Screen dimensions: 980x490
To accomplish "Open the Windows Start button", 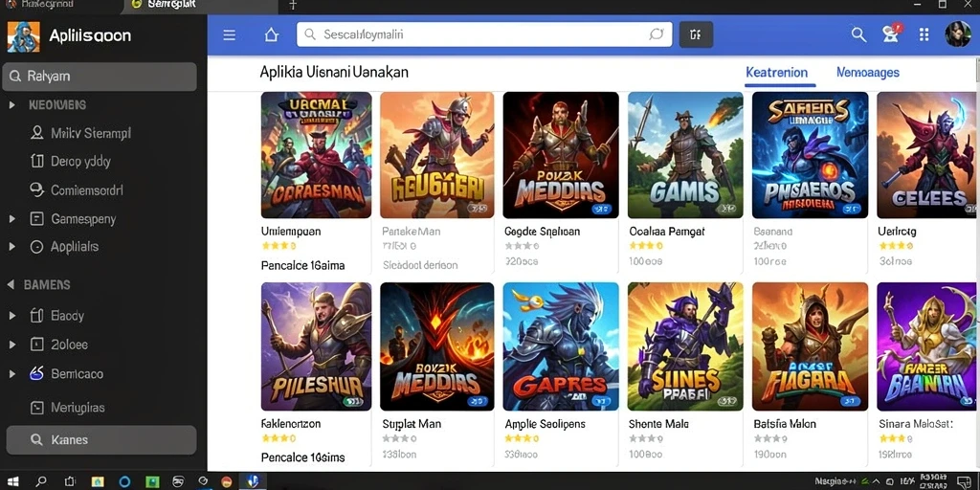I will pos(12,482).
